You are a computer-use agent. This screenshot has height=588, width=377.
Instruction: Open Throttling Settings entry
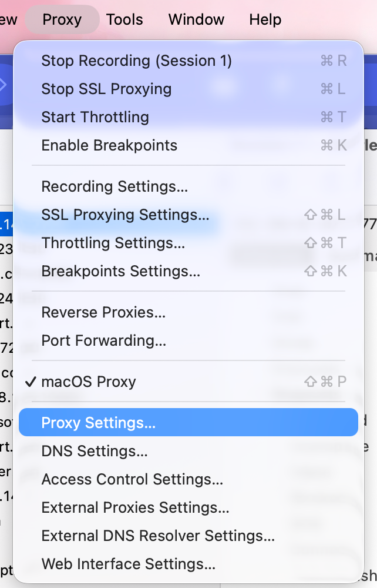tap(113, 243)
